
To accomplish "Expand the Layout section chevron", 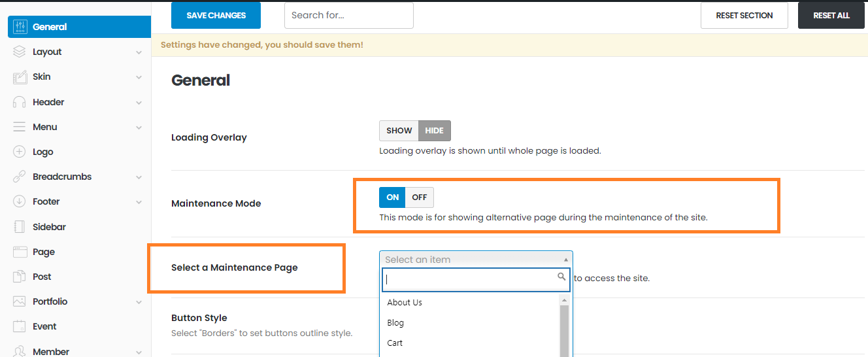I will 139,52.
